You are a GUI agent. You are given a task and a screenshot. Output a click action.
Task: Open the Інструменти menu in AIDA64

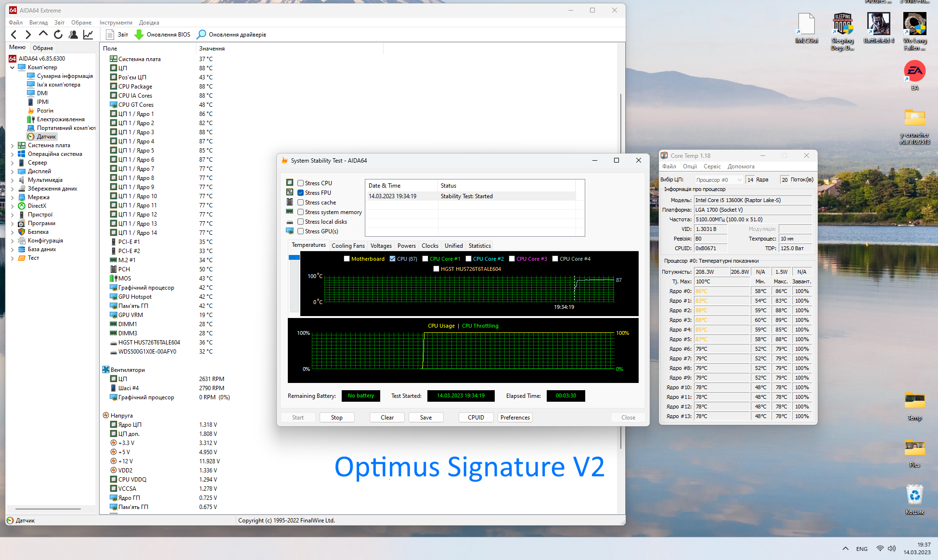pos(116,22)
